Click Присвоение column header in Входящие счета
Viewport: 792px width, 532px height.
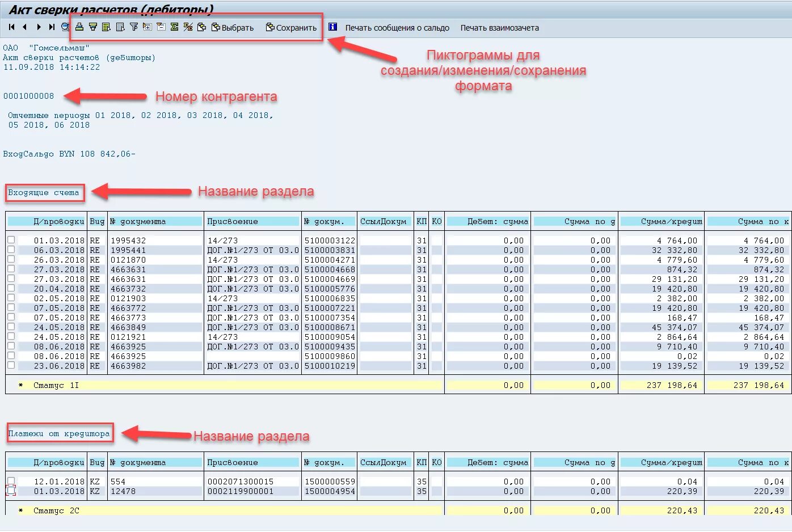point(252,221)
